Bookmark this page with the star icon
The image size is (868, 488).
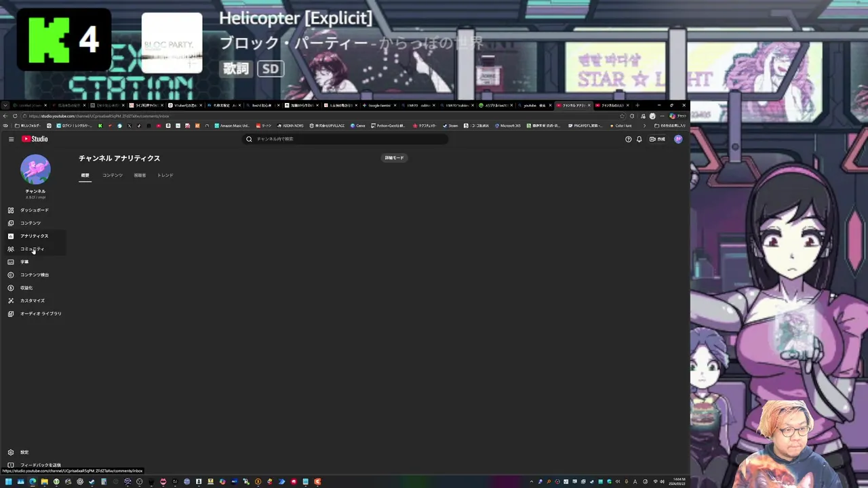point(622,116)
